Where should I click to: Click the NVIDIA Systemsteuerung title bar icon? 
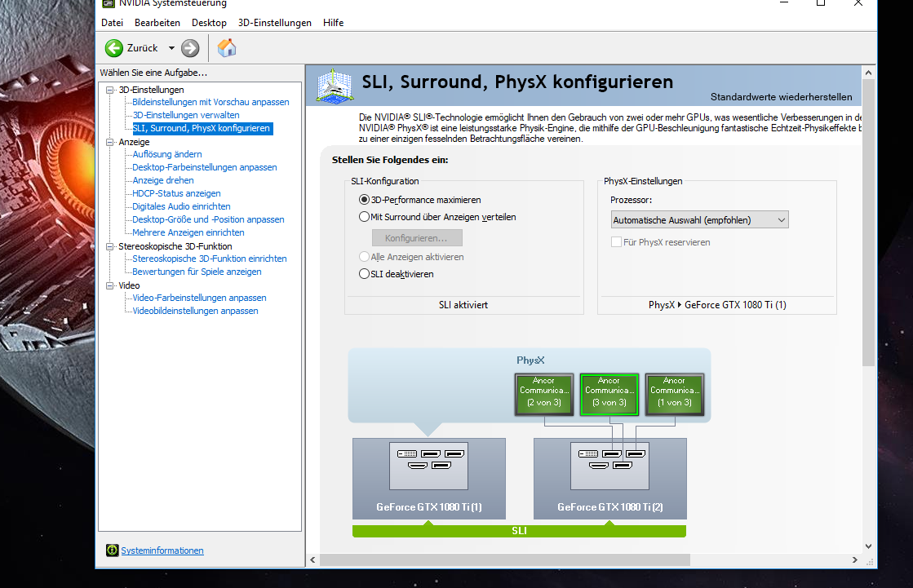[x=109, y=3]
